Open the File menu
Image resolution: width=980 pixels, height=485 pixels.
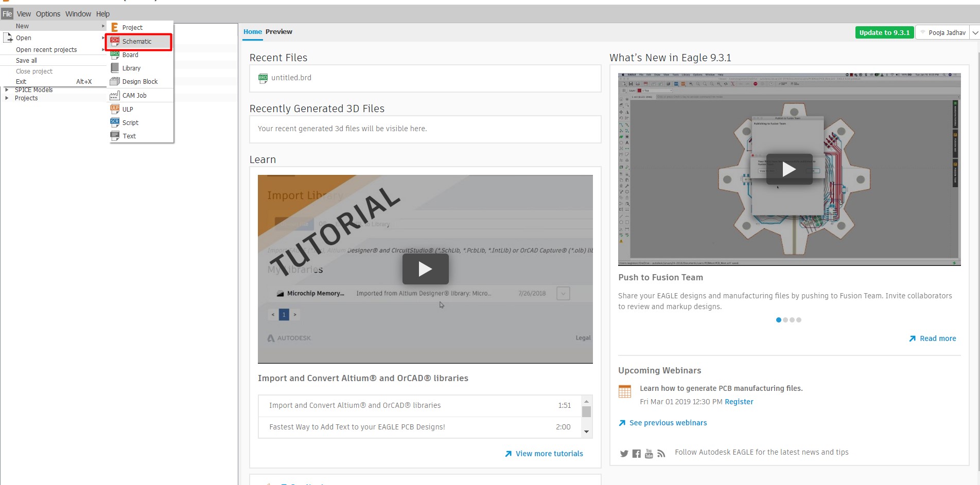pos(7,14)
